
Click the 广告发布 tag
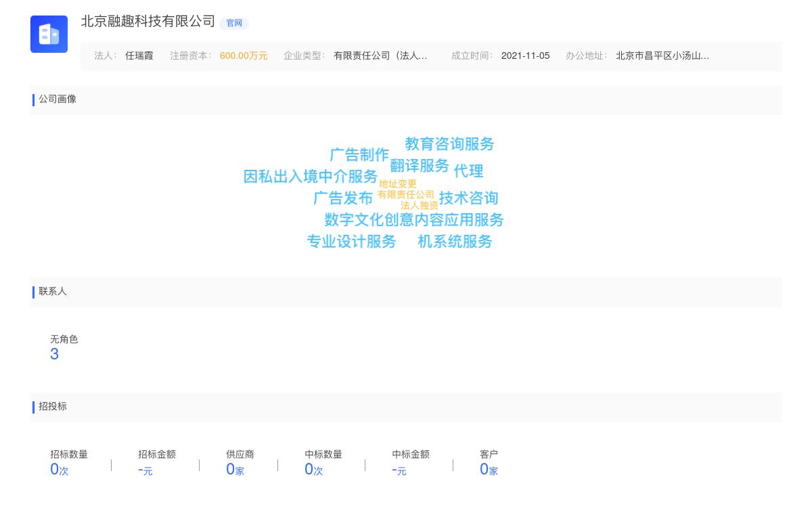coord(343,198)
